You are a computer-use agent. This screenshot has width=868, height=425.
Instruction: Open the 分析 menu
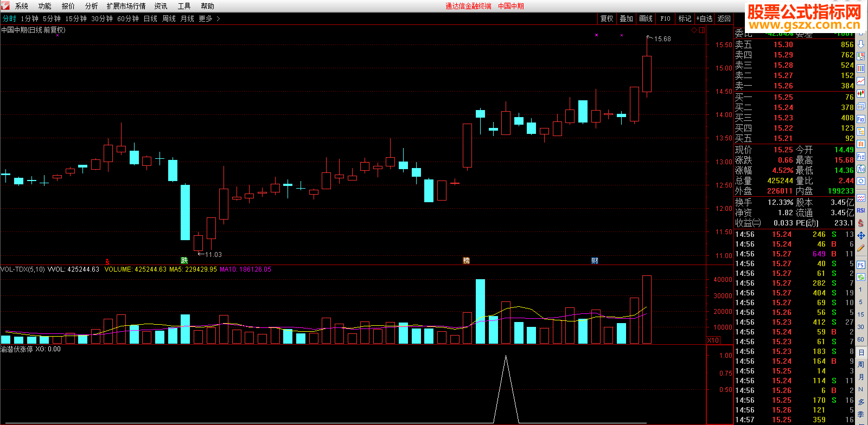tap(92, 6)
